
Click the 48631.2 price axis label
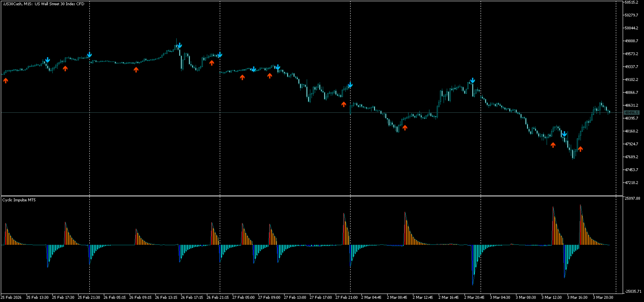pyautogui.click(x=632, y=105)
